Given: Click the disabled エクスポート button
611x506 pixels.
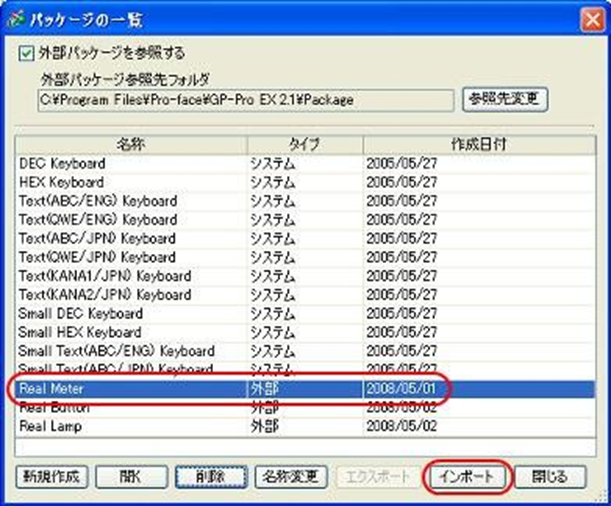Looking at the screenshot, I should (378, 476).
